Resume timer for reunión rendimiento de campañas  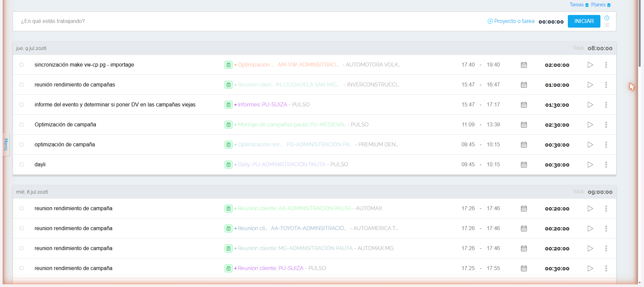pos(590,85)
